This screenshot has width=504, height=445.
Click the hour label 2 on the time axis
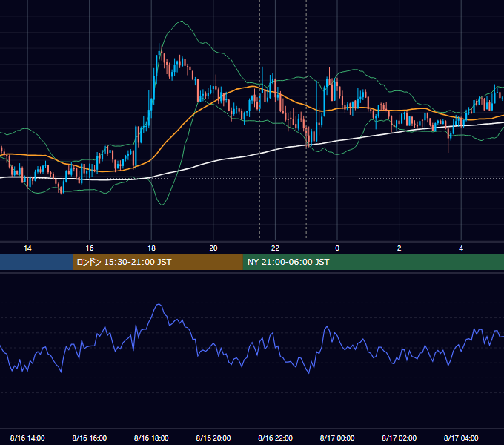pos(399,248)
